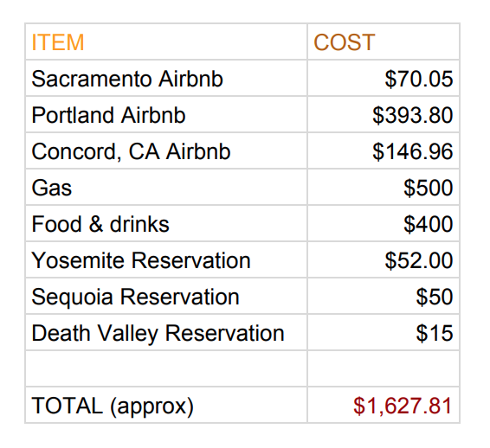Select the Gas item cell
490x448 pixels.
pyautogui.click(x=166, y=188)
